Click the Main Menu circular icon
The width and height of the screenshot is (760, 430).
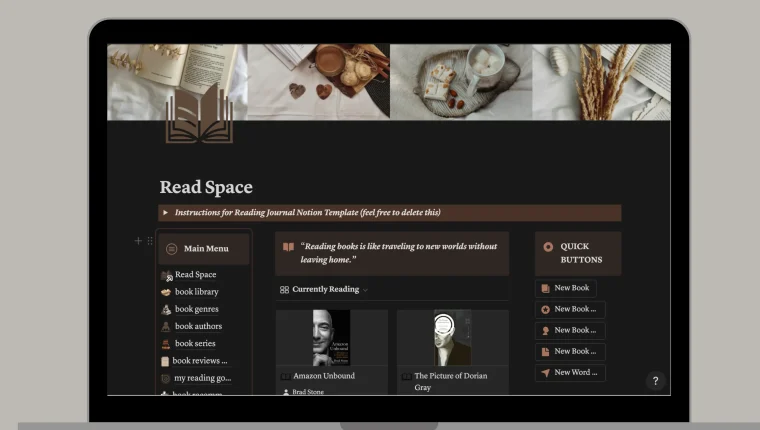tap(171, 248)
